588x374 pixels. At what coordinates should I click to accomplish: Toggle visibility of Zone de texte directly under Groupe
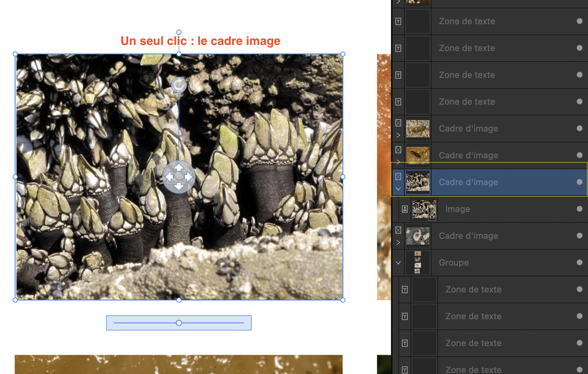(x=580, y=289)
